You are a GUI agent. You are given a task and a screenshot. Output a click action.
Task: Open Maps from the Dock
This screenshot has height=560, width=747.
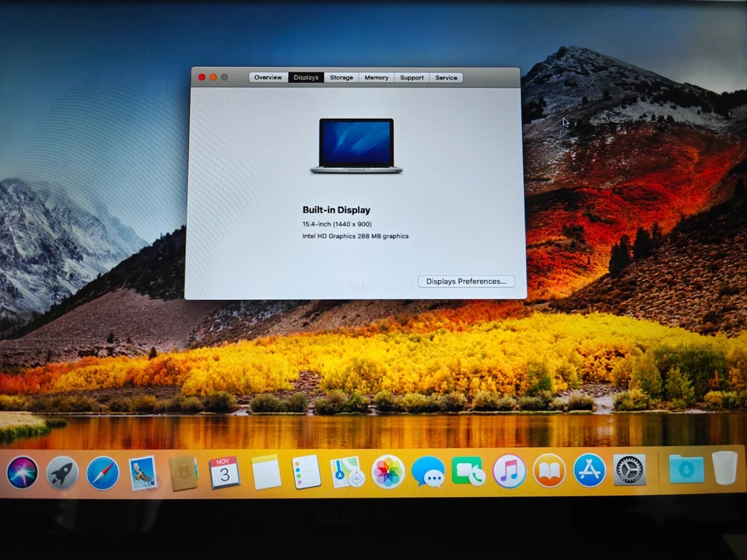347,471
